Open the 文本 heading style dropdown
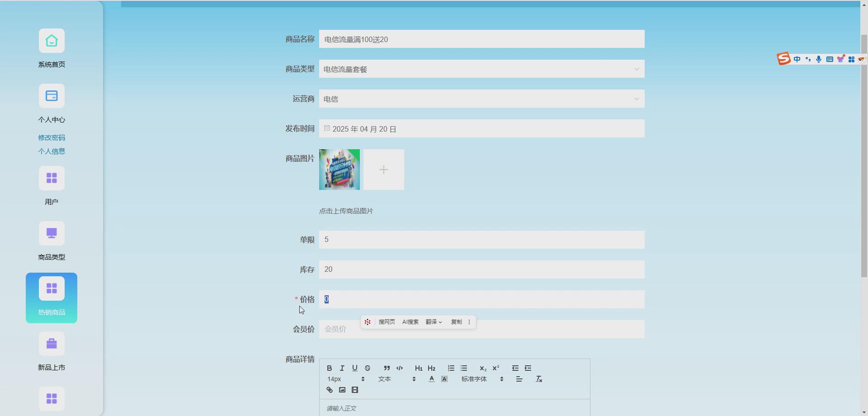868x416 pixels. 397,379
